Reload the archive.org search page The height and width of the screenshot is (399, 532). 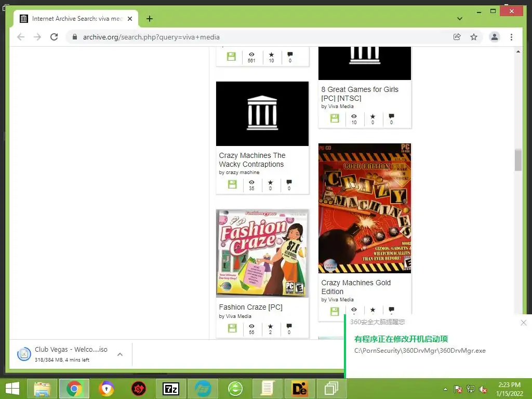(54, 37)
